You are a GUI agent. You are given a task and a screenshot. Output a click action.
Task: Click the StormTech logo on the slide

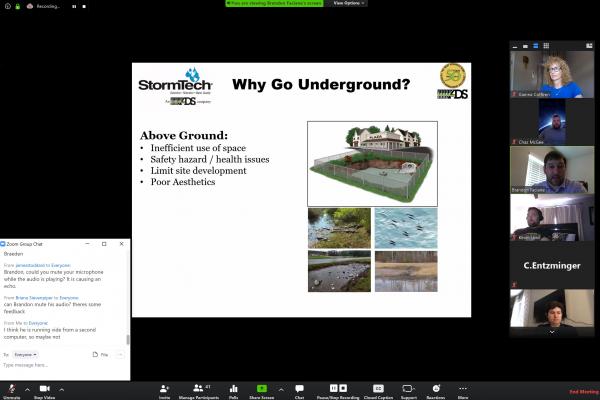175,87
